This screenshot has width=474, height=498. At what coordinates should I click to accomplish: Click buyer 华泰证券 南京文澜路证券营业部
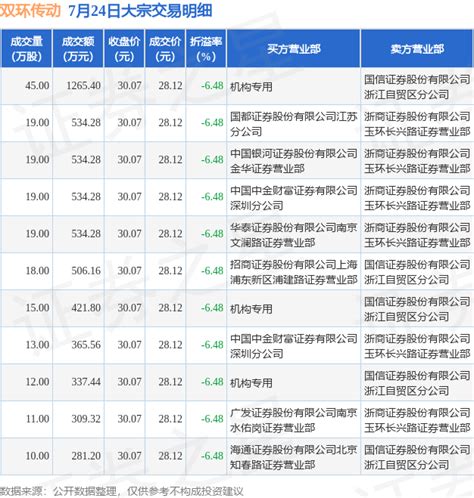[293, 235]
